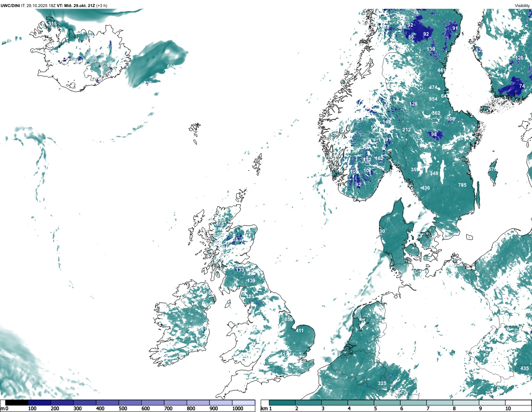The width and height of the screenshot is (532, 412).
Task: Click the "Visibility" title in the top corner
Action: [x=522, y=6]
